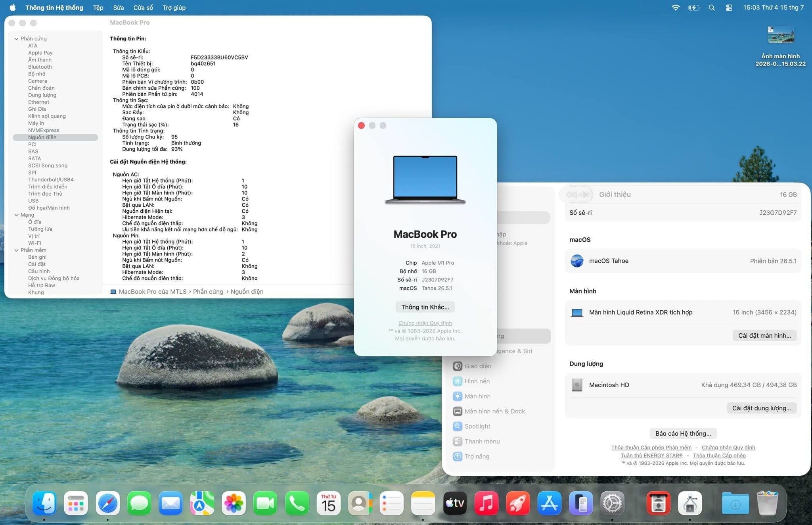The width and height of the screenshot is (812, 525).
Task: Open the Tuân thủ ENERGY STAR link
Action: point(651,456)
